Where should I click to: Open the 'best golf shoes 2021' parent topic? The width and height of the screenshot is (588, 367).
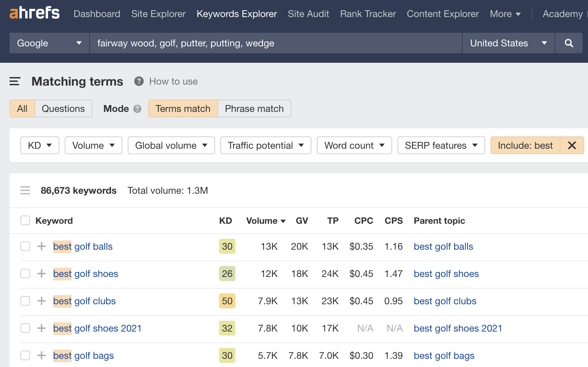pyautogui.click(x=458, y=328)
